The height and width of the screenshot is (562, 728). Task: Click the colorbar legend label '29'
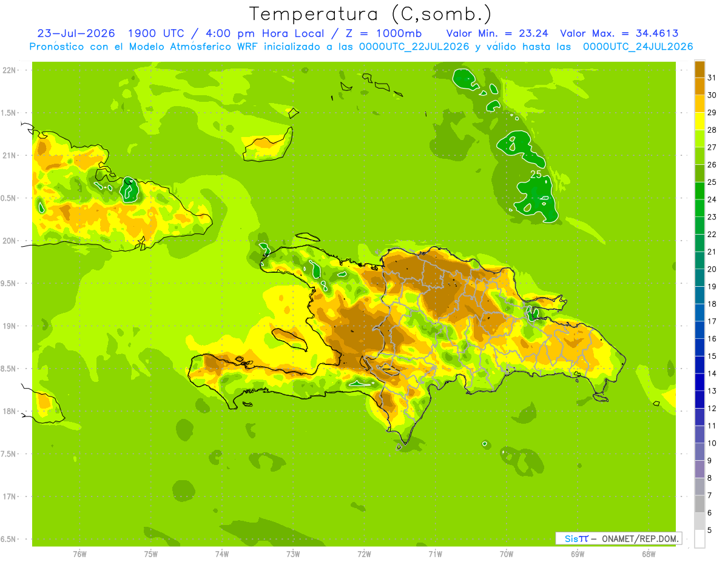[x=713, y=113]
